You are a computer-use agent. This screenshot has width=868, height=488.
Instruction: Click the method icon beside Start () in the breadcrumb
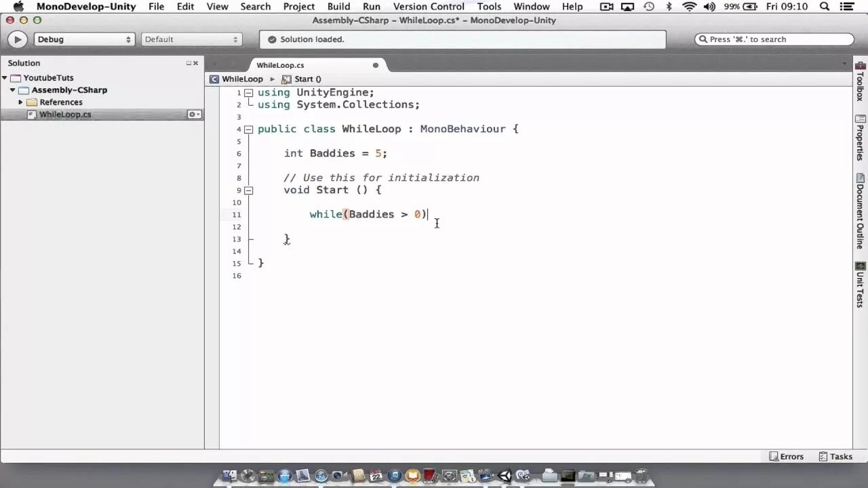[286, 79]
